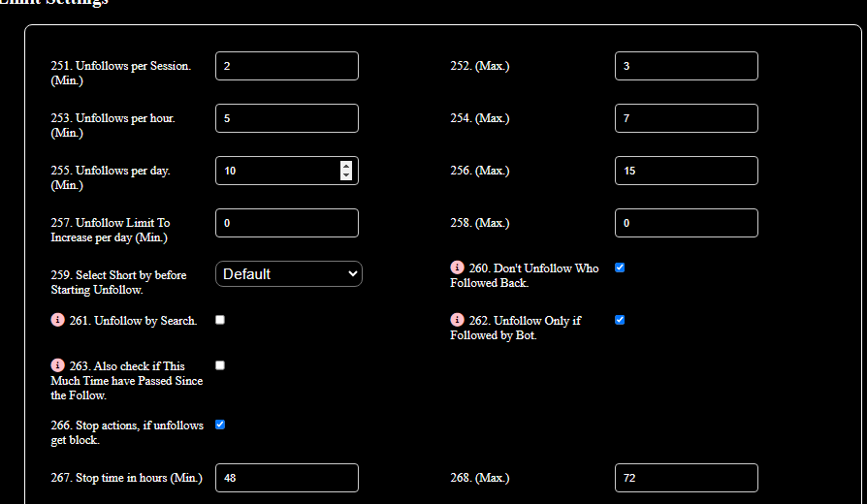Click info icon next to Unfollow by Search
This screenshot has width=867, height=504.
coord(57,320)
